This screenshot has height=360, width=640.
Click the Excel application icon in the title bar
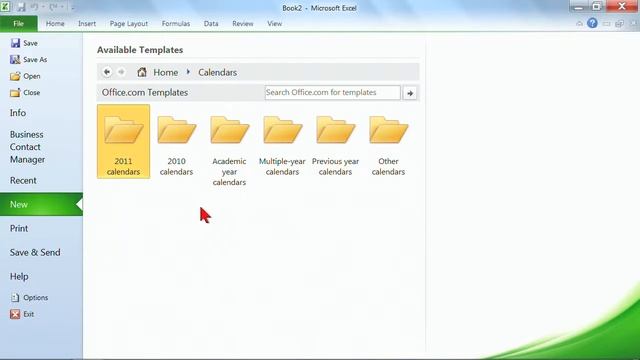(5, 7)
